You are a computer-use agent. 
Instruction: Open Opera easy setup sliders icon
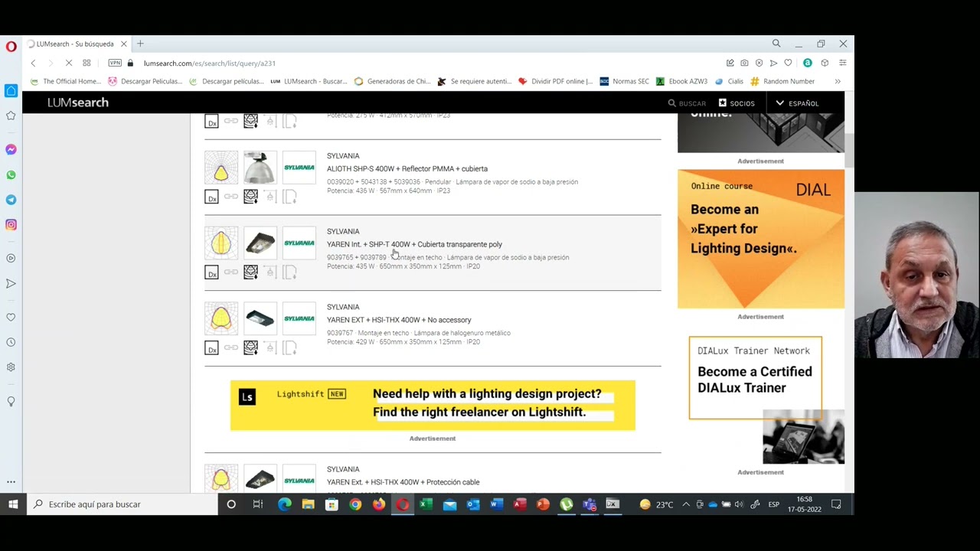click(x=842, y=63)
